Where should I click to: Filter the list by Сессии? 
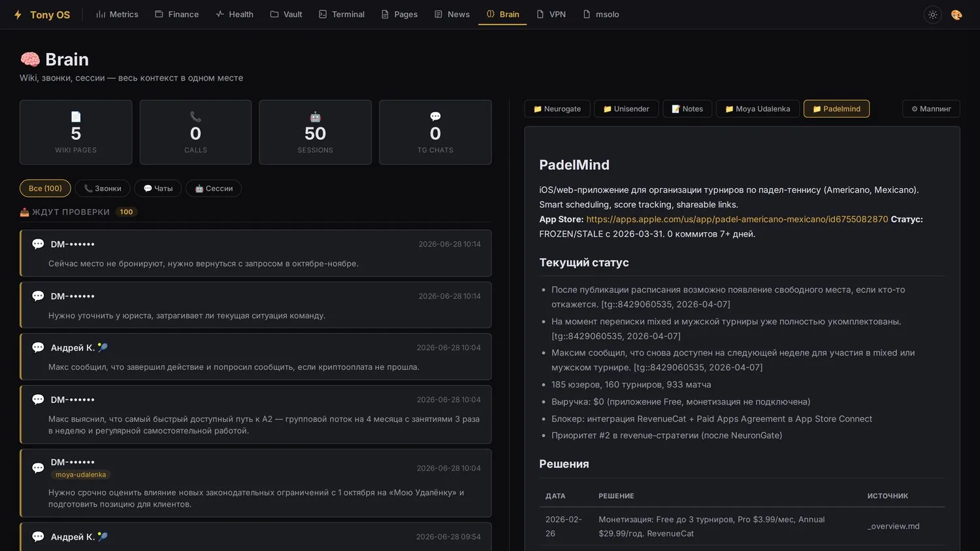point(214,188)
